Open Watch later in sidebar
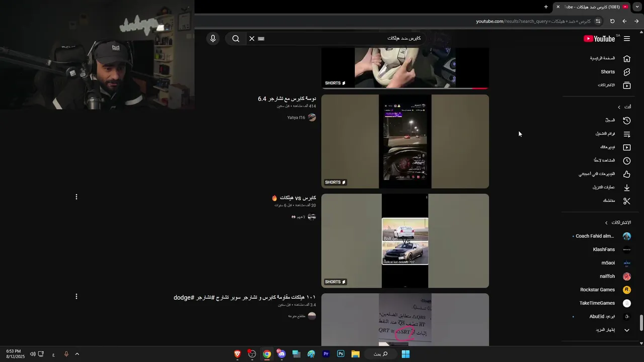Screen dimensions: 644x362 [612, 161]
